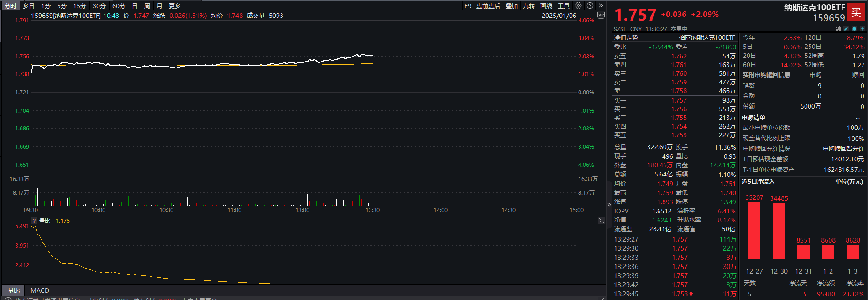Screen dimensions: 868x300
Task: Open the 画线 drawing tool
Action: (546, 6)
